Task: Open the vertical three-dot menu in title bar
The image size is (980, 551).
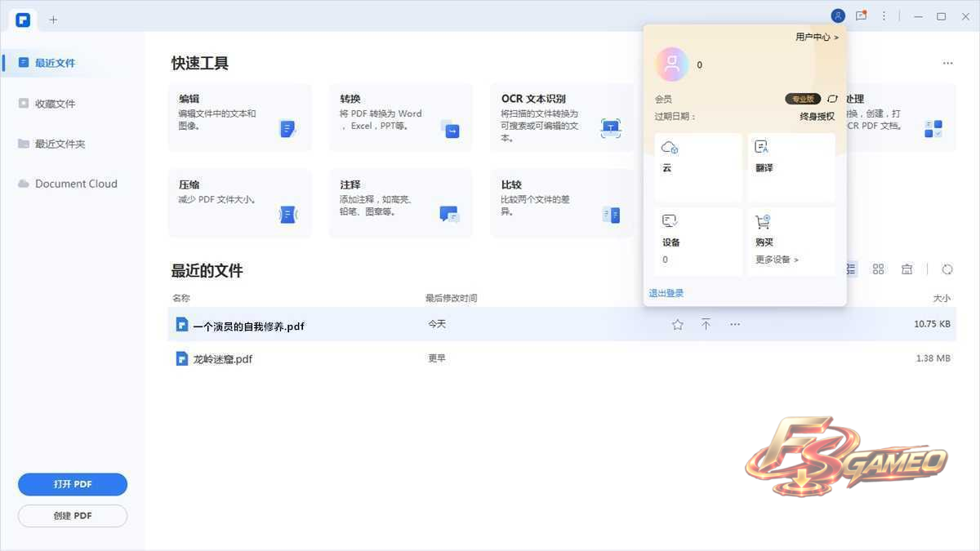Action: (x=884, y=16)
